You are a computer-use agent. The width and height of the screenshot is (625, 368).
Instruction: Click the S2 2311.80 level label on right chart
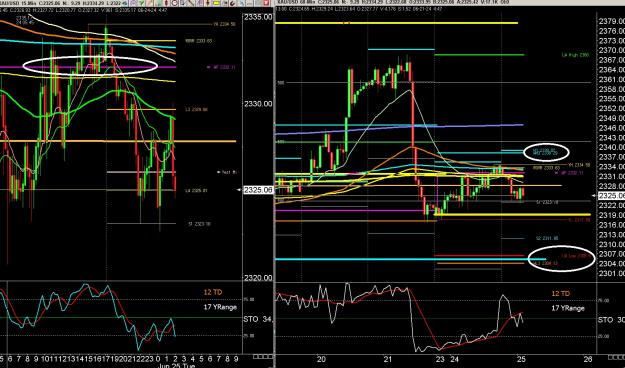point(547,238)
